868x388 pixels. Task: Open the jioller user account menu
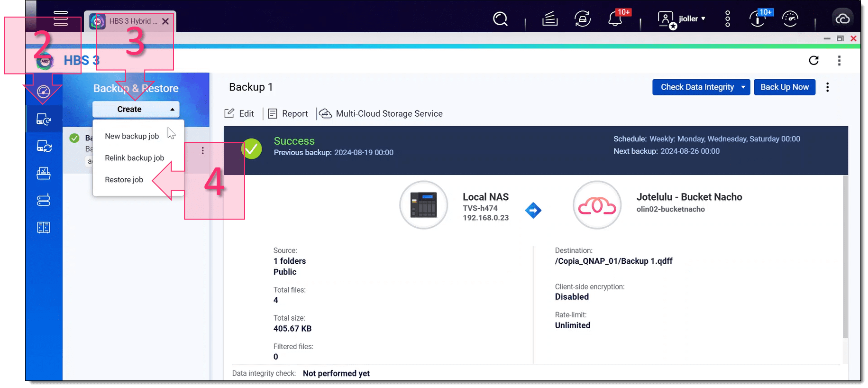coord(692,18)
